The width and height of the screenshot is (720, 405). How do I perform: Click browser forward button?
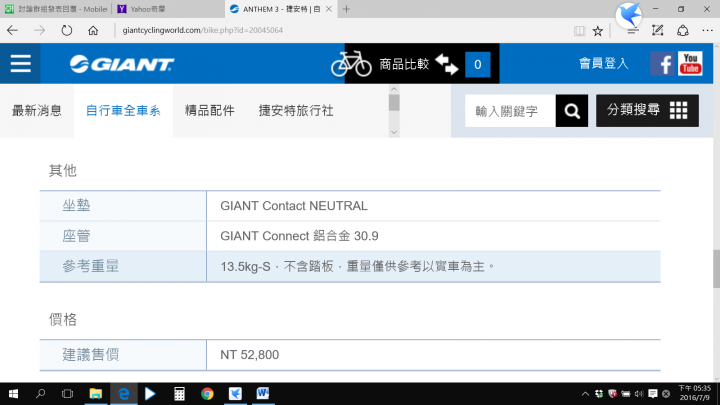[39, 30]
